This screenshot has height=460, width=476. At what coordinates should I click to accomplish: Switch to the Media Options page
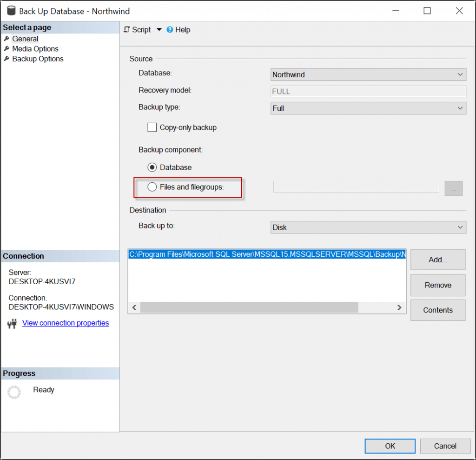(35, 49)
